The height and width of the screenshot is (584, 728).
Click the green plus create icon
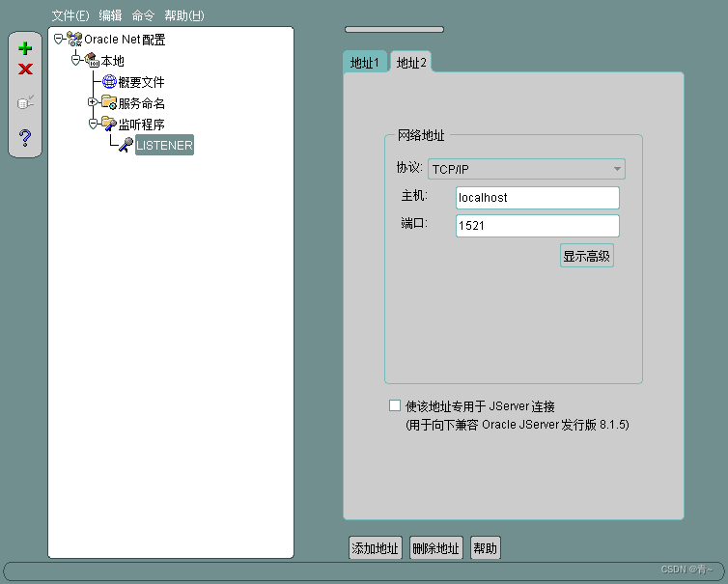click(25, 48)
